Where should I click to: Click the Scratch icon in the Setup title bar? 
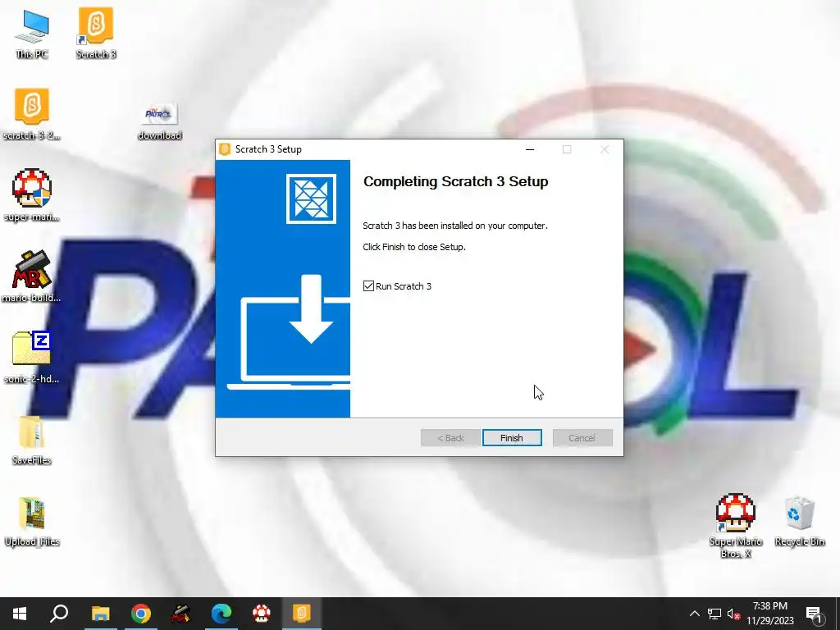(x=225, y=149)
